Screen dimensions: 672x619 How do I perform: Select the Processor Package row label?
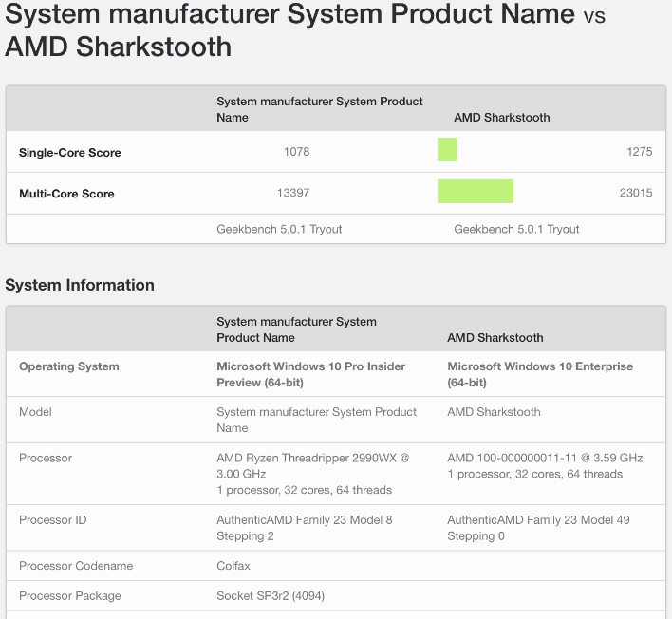(x=70, y=596)
